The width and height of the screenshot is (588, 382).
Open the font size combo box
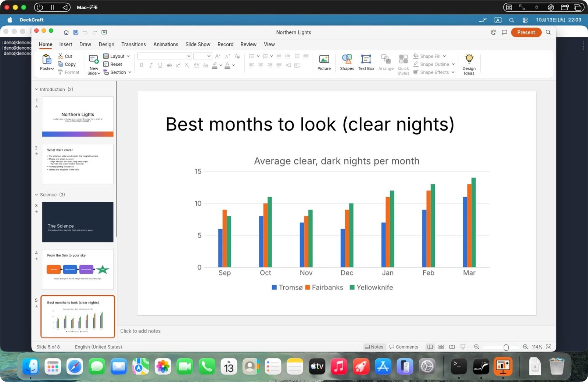point(202,56)
